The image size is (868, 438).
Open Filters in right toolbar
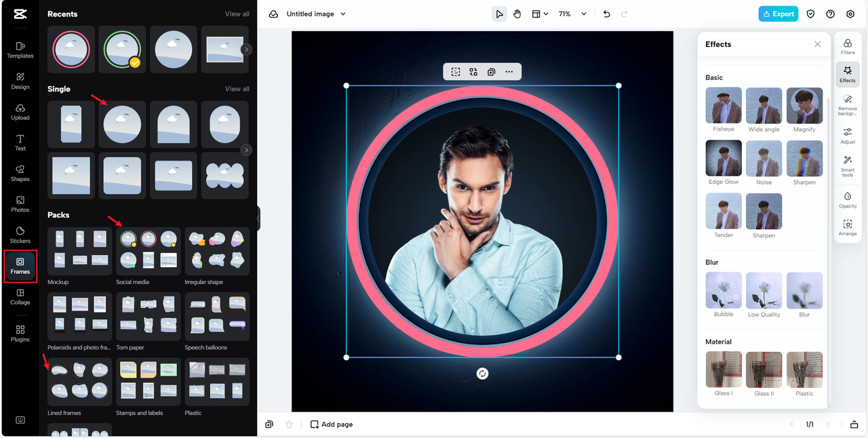(848, 46)
